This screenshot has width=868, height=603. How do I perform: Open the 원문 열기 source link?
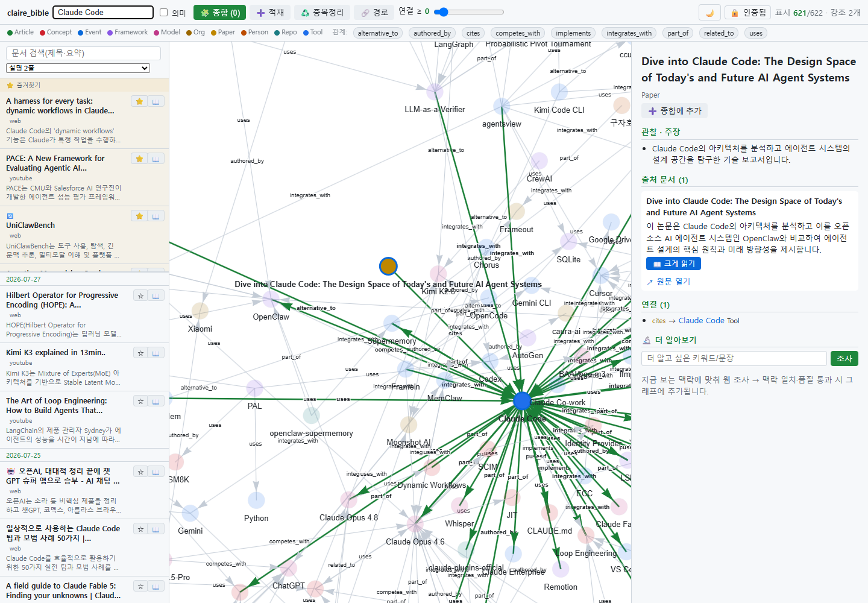tap(668, 282)
